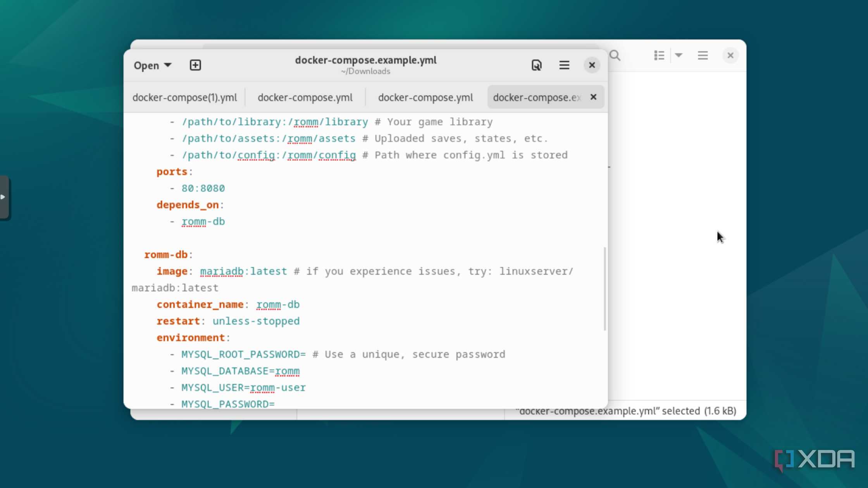Open file manager hamburger menu

pyautogui.click(x=703, y=55)
